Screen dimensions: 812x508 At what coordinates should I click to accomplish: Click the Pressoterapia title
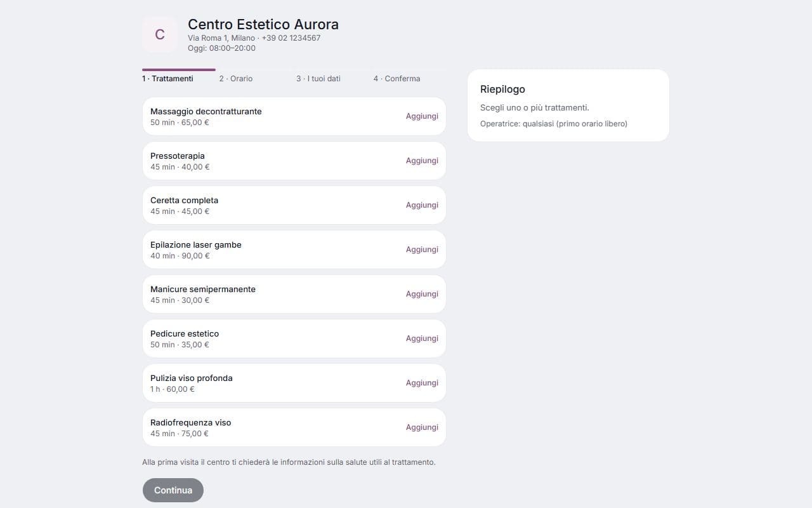coord(178,156)
